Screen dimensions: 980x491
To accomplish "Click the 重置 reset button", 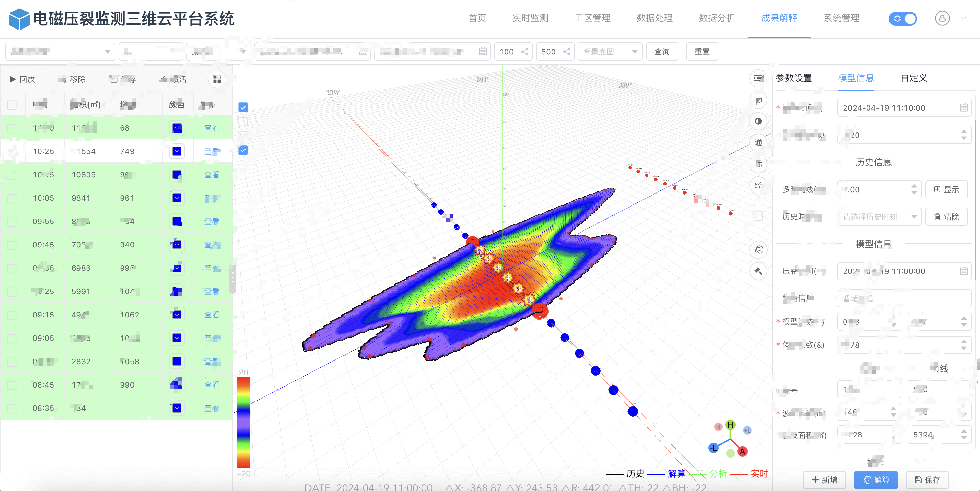I will 702,51.
